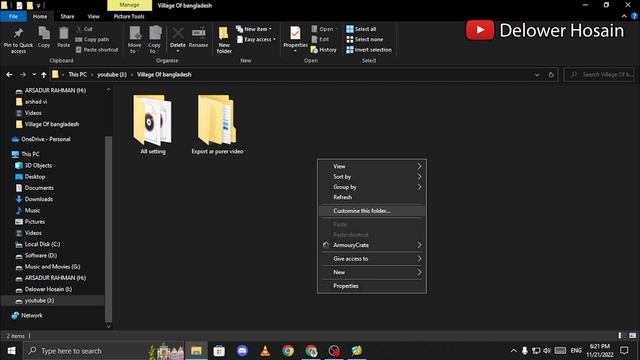Choose Customise this folder... option
This screenshot has width=640, height=360.
coord(372,211)
